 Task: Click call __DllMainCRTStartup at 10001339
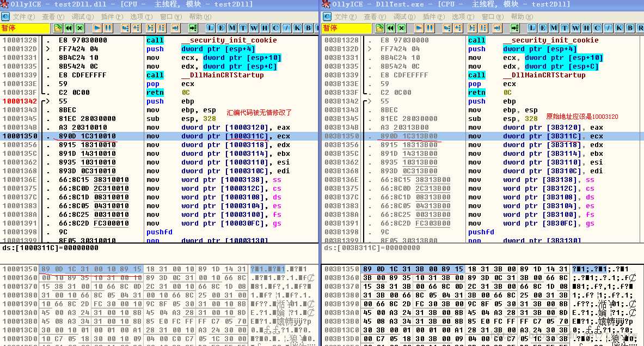click(205, 75)
